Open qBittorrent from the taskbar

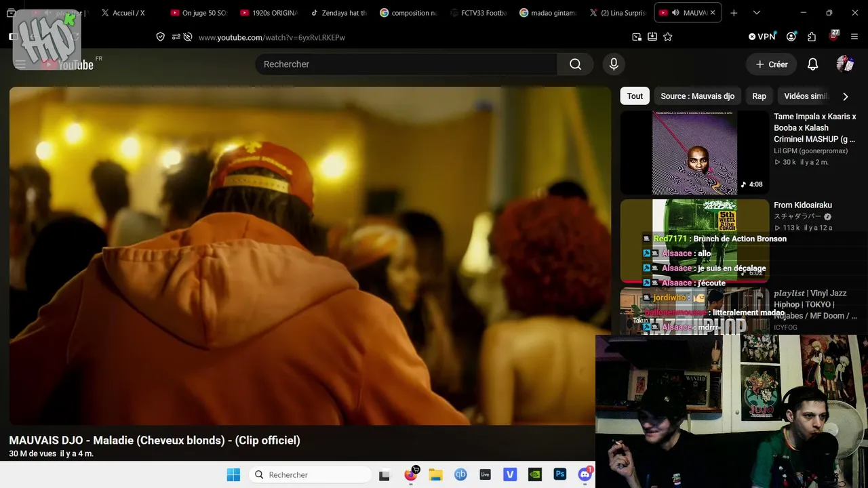pos(460,474)
